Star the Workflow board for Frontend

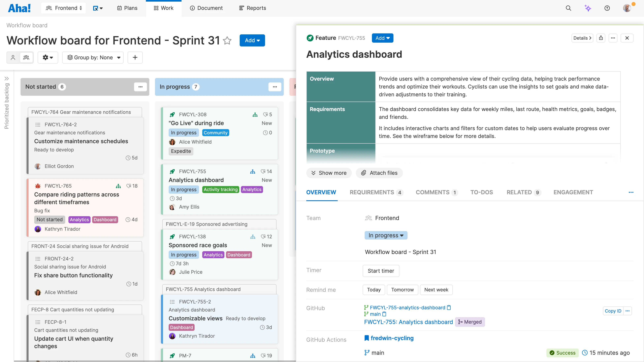[227, 41]
